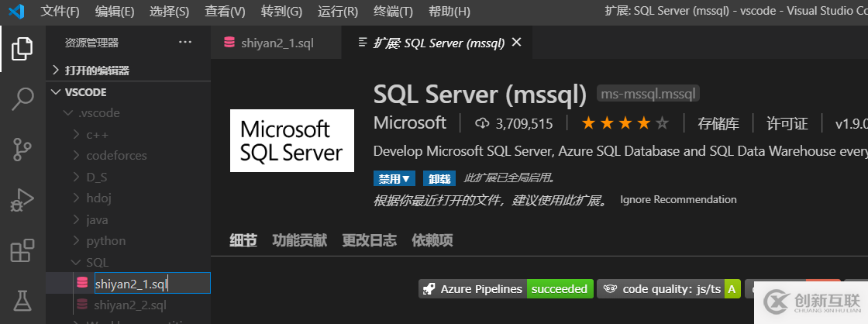This screenshot has width=868, height=324.
Task: Click the code quality: js/ts badge
Action: coord(669,288)
